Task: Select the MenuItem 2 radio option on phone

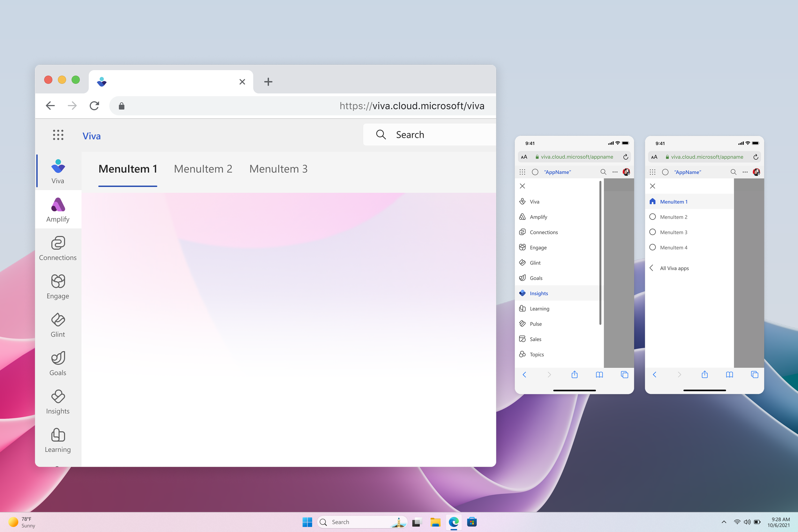Action: [x=652, y=217]
